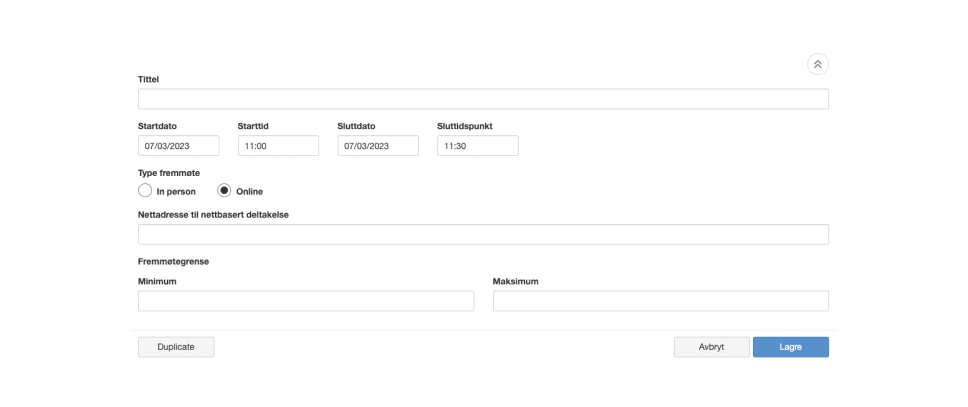The width and height of the screenshot is (968, 407).
Task: Select the In person radio button
Action: (145, 190)
